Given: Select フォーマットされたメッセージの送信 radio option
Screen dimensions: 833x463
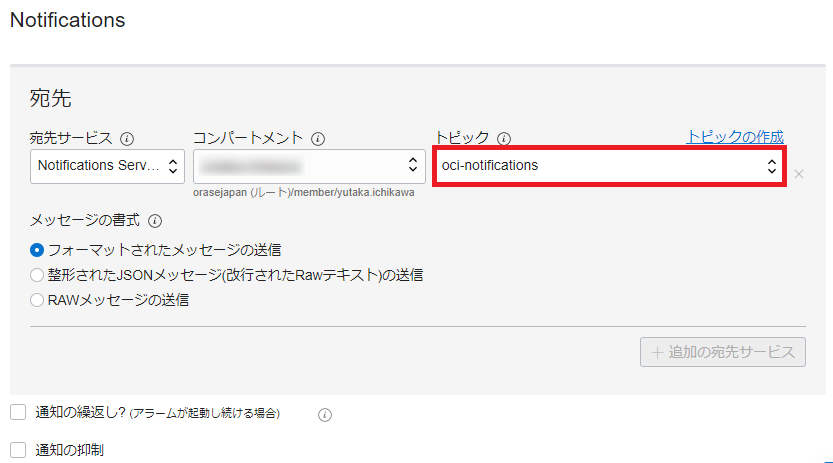Looking at the screenshot, I should pos(37,249).
